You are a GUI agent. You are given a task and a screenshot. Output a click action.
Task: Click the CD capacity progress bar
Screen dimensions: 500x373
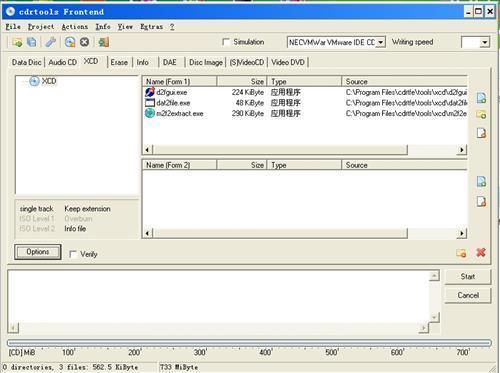click(249, 343)
